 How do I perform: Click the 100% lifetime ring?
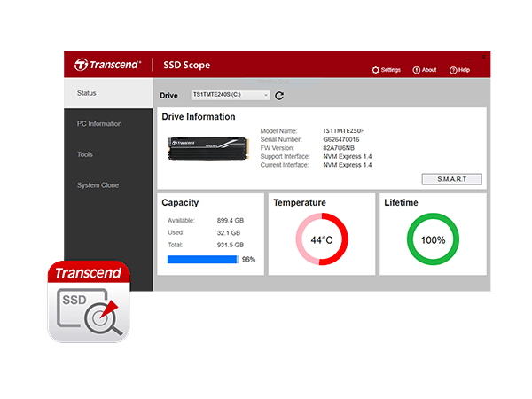tap(433, 239)
